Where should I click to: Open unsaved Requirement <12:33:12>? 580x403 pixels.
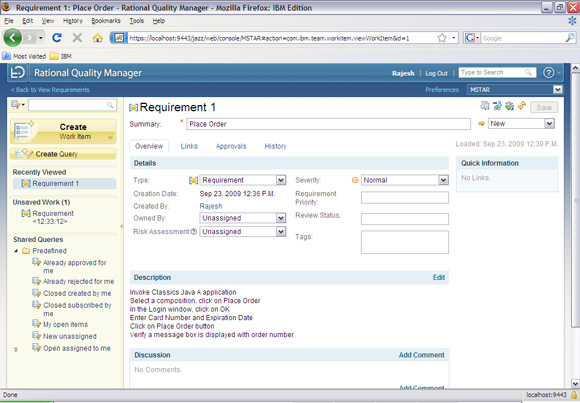click(x=53, y=218)
